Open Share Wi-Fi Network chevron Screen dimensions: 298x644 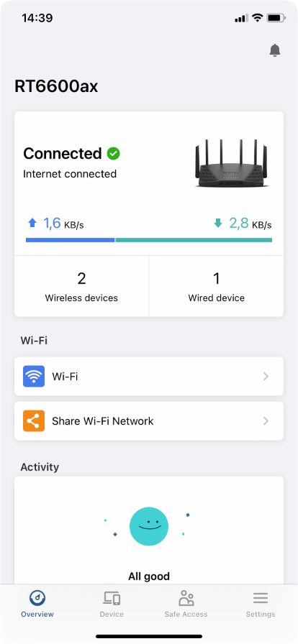(x=266, y=421)
